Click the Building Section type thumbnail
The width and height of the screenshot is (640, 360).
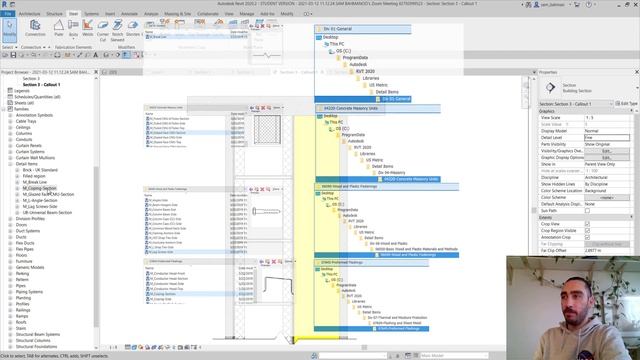(550, 87)
